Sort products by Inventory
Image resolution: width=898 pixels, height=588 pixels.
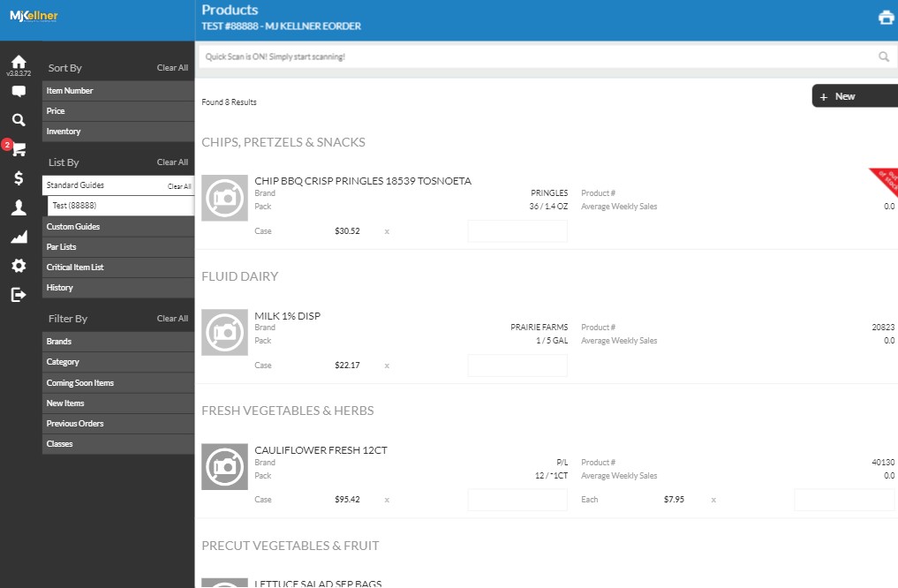click(118, 132)
